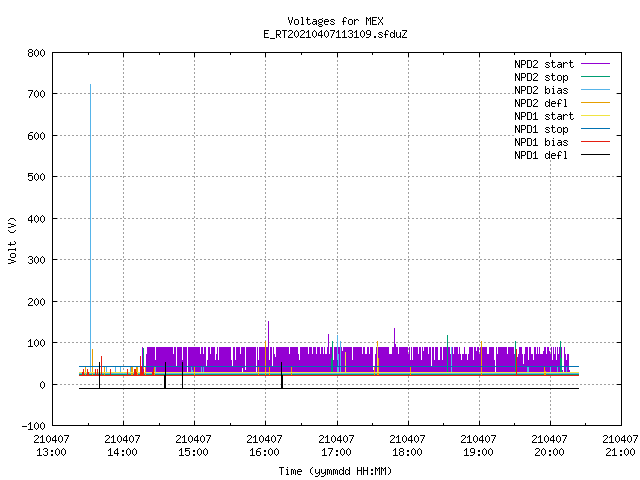The height and width of the screenshot is (480, 640).
Task: Click the 600 y-axis tick label
Action: tap(36, 136)
